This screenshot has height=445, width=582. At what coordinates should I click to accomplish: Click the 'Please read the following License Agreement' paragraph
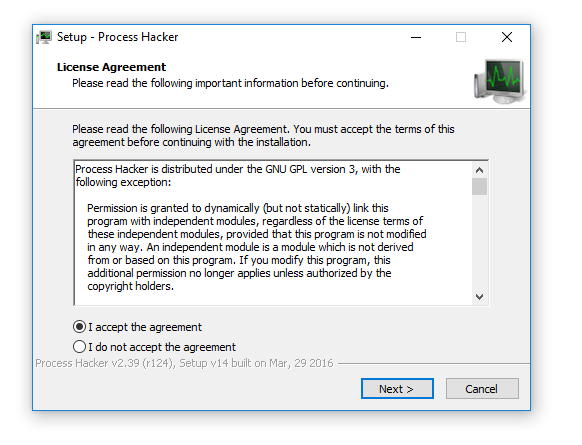pos(263,135)
